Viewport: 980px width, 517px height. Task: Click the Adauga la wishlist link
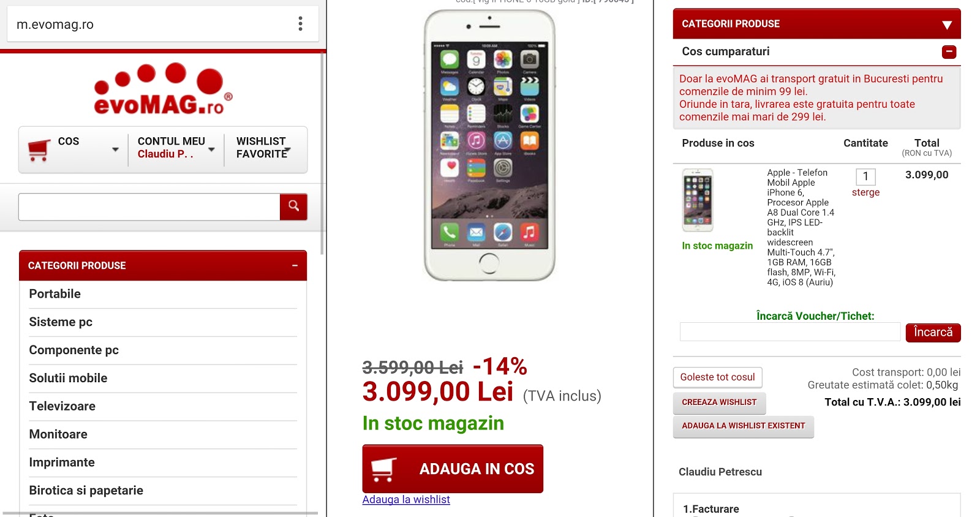point(406,500)
